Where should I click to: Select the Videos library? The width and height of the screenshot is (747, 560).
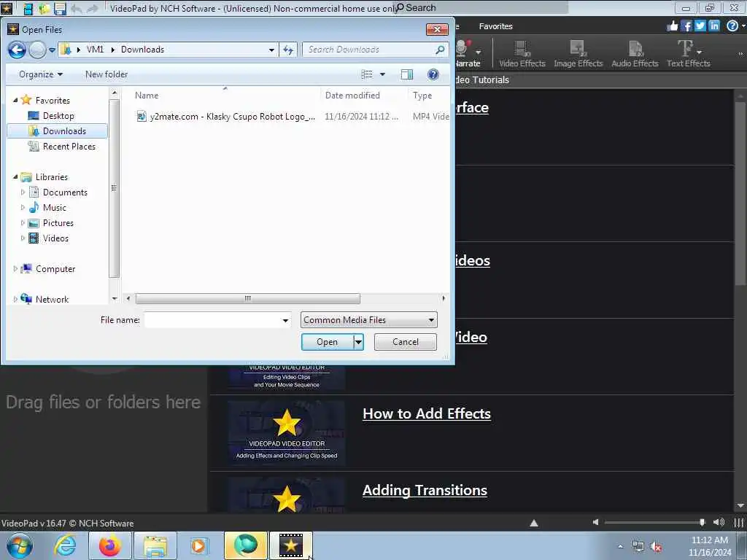(x=49, y=238)
